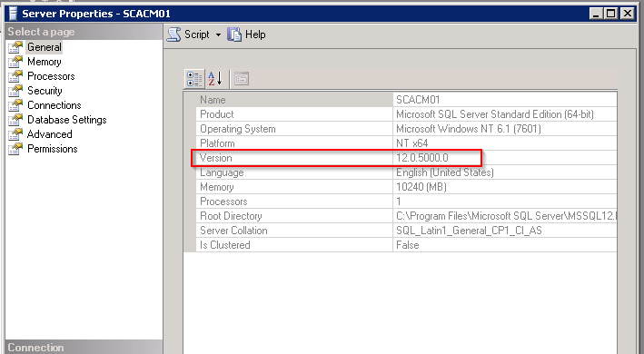Go to the Connections page

[54, 105]
